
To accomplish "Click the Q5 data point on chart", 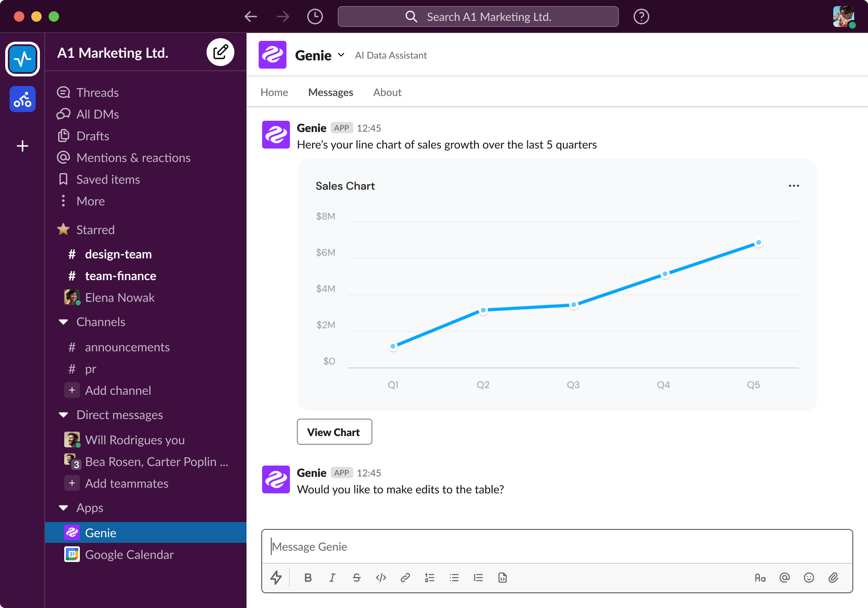I will (x=759, y=243).
